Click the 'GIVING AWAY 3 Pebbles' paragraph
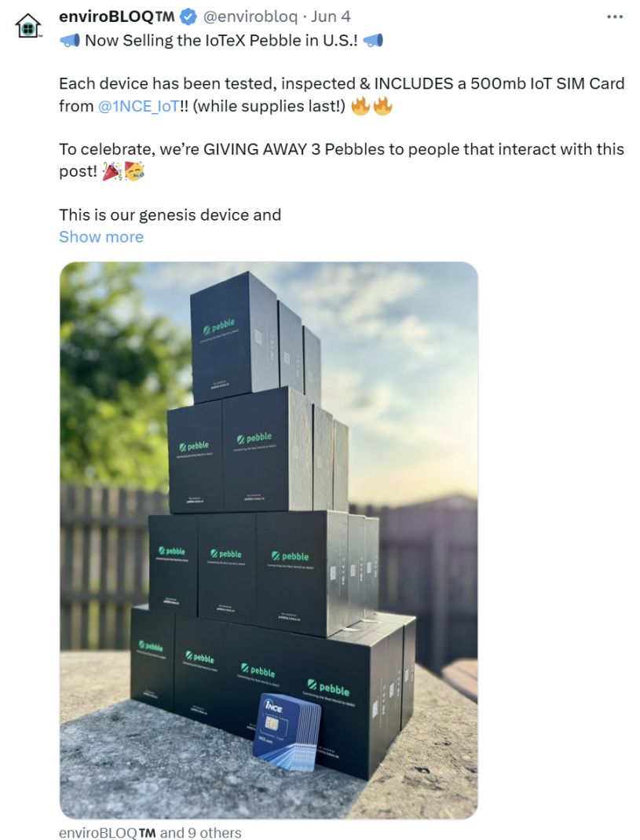 pos(342,160)
